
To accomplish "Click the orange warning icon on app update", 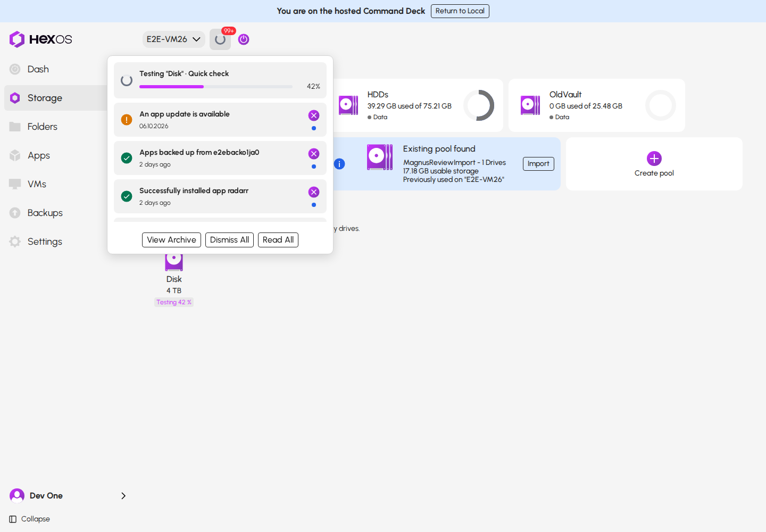I will (127, 120).
